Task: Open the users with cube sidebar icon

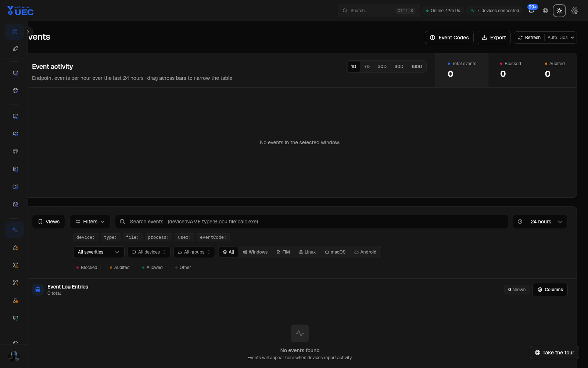Action: (15, 134)
